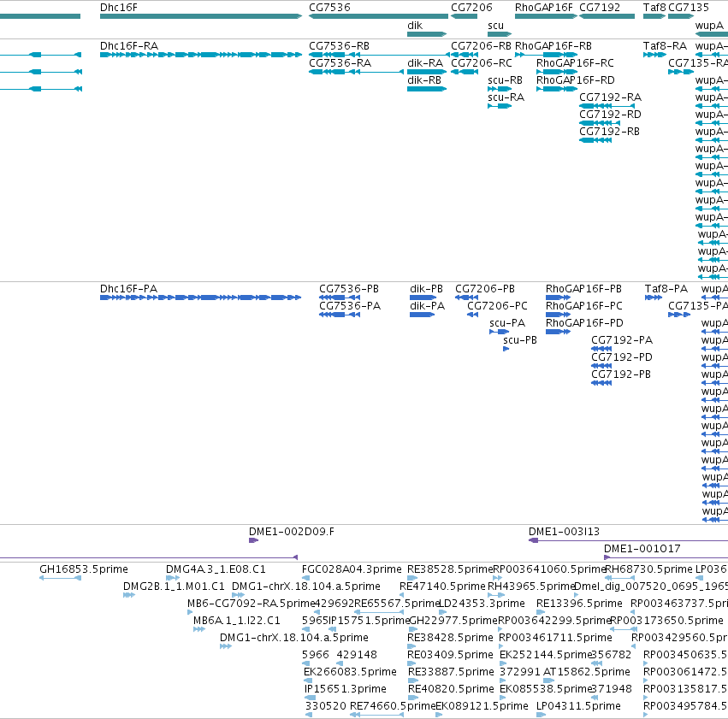The width and height of the screenshot is (728, 719).
Task: Select the "RP003461711.5prime" EST label
Action: pyautogui.click(x=556, y=638)
